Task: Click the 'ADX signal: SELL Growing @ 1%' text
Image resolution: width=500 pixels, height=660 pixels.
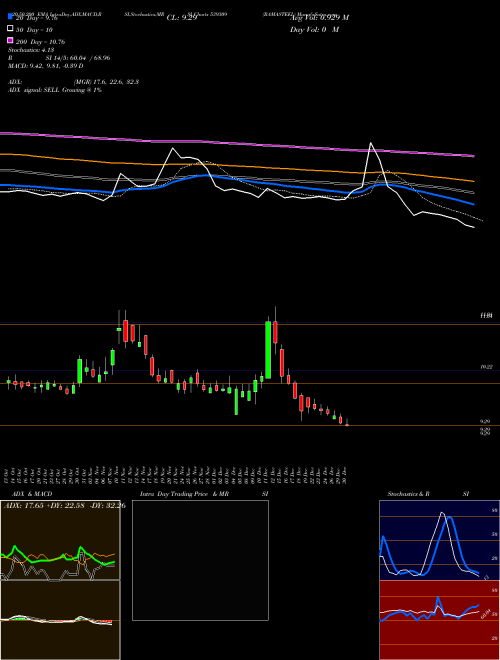Action: pyautogui.click(x=55, y=90)
